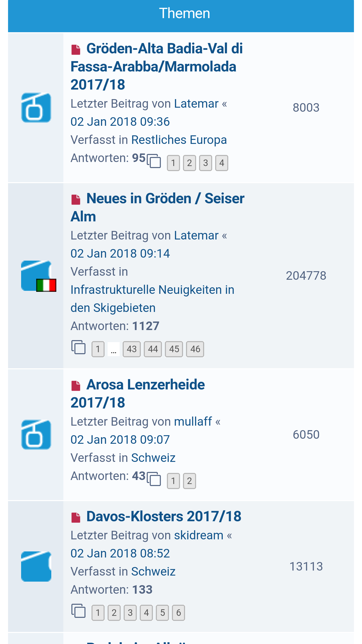362x644 pixels.
Task: View user profile of mullaff
Action: [193, 422]
